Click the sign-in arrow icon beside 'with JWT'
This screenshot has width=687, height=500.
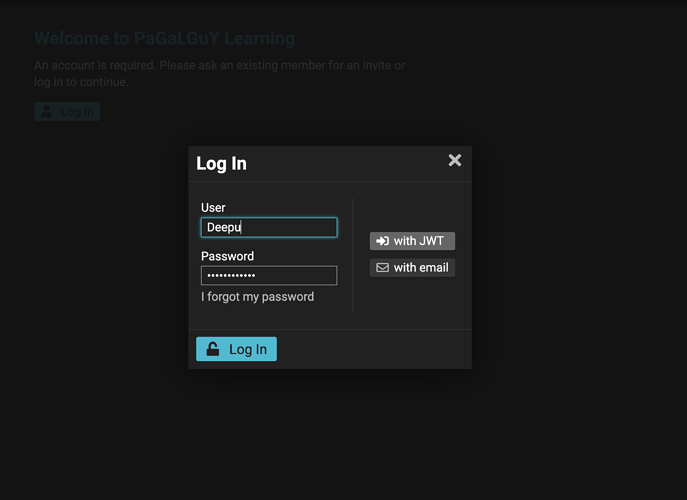tap(382, 241)
